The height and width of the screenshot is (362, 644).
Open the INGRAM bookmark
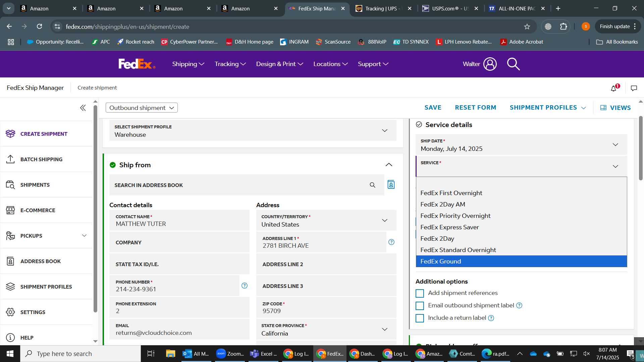coord(294,42)
